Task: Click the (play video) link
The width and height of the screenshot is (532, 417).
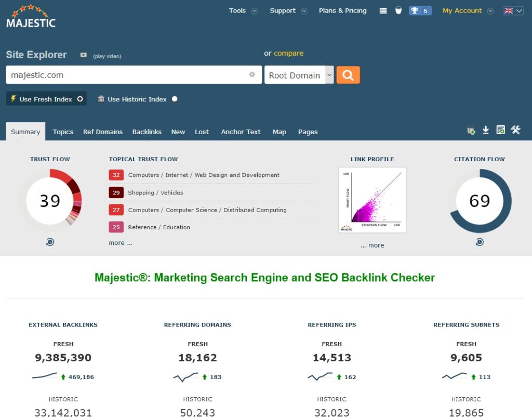Action: pyautogui.click(x=107, y=56)
